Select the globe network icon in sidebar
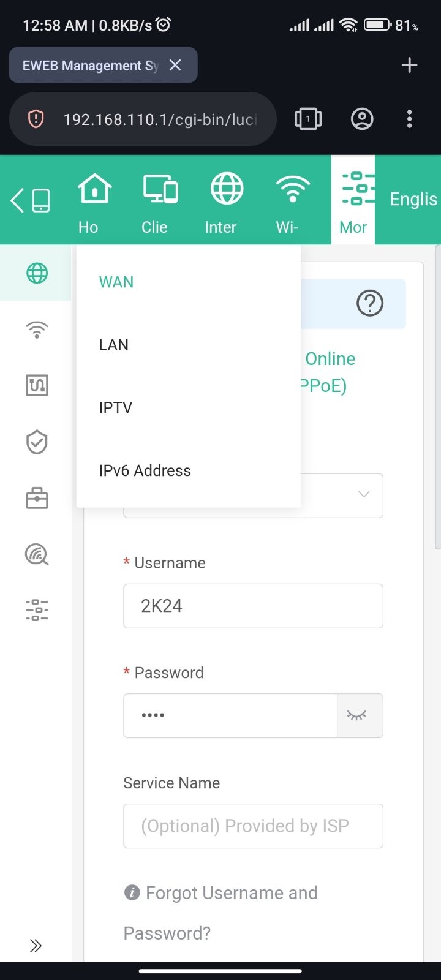Image resolution: width=441 pixels, height=980 pixels. [x=37, y=273]
